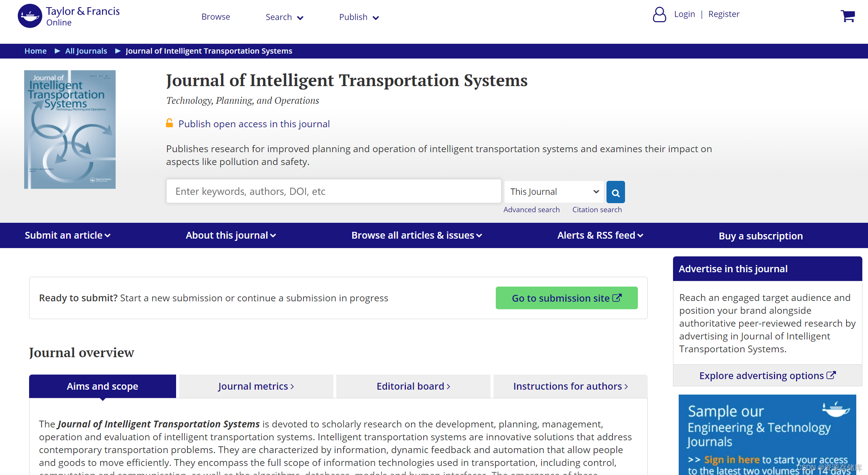Open the shopping cart icon

click(848, 16)
